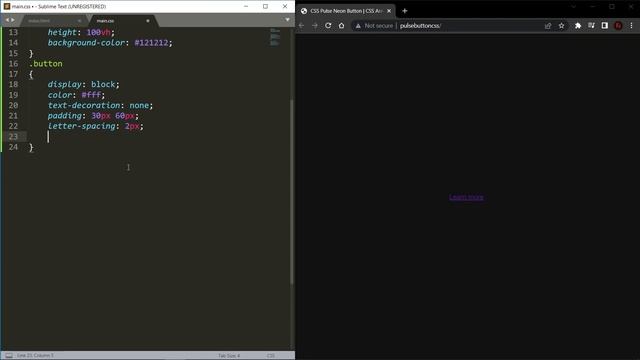Click the height: 100vh line
This screenshot has height=360, width=640.
(x=81, y=33)
